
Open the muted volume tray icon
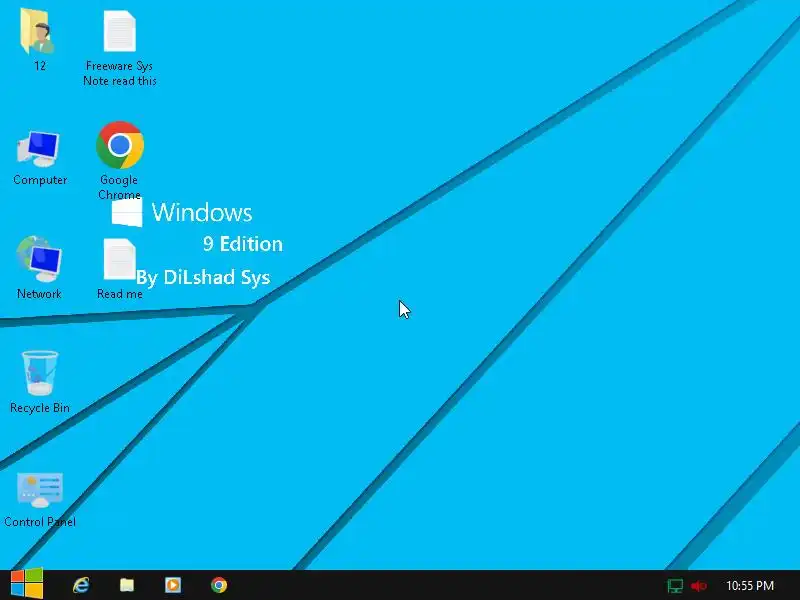[698, 586]
